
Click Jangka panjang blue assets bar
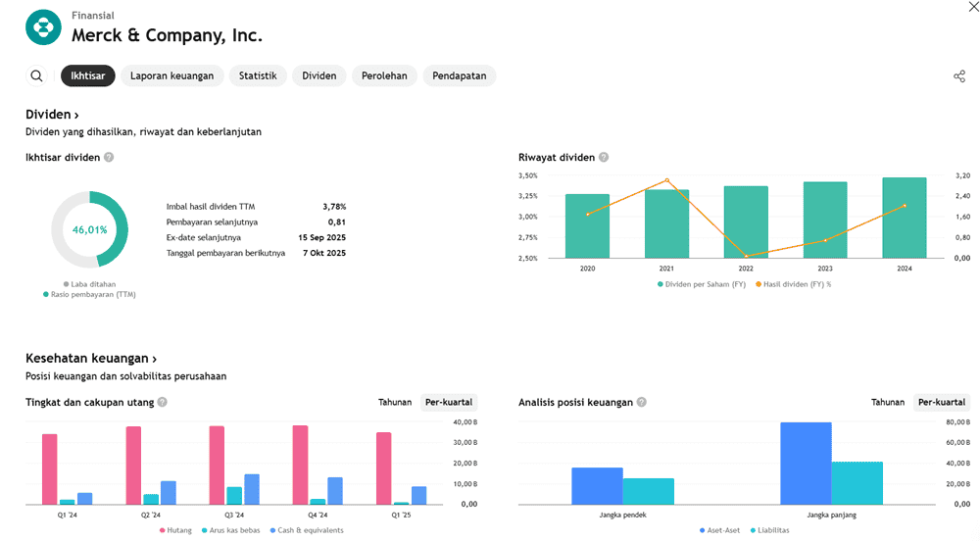806,464
